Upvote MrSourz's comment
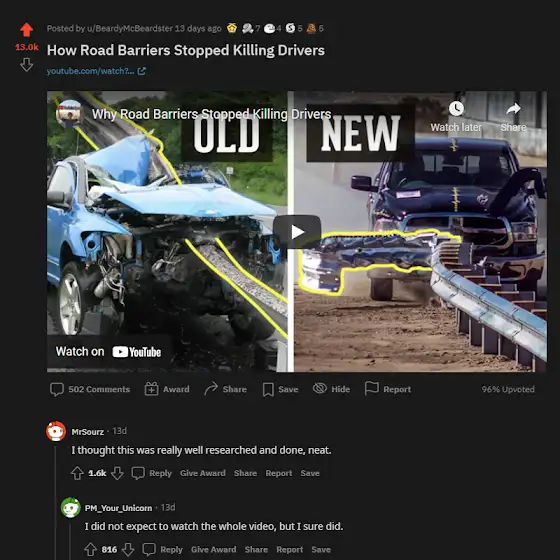 (77, 473)
